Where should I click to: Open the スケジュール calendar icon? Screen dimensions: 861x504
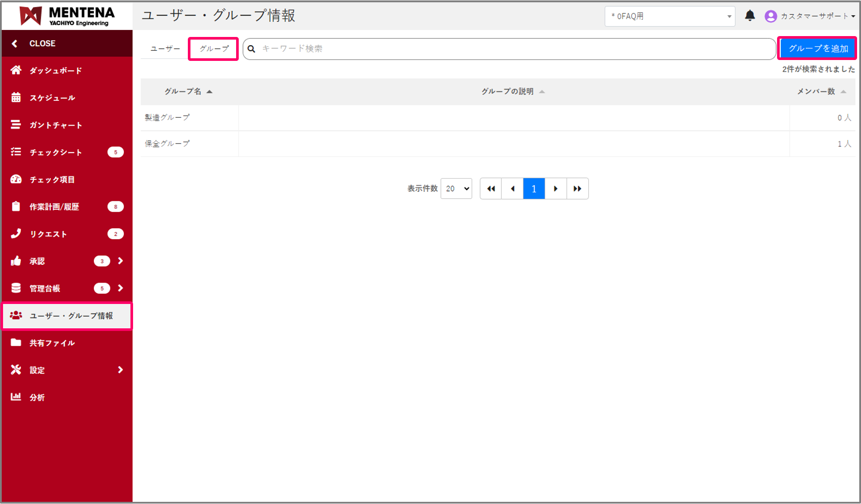(16, 97)
